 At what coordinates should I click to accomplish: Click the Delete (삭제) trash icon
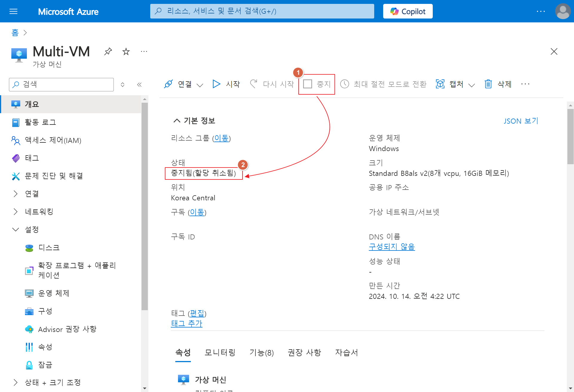click(x=488, y=84)
